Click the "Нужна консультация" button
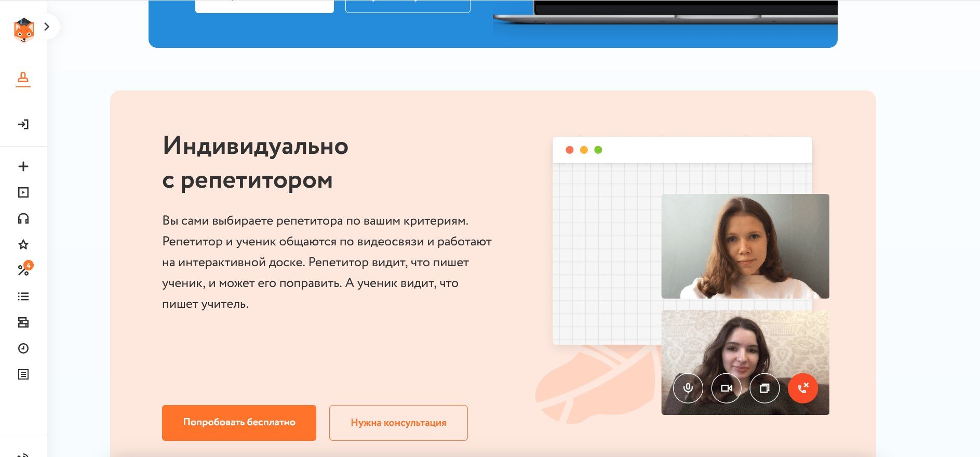Viewport: 980px width, 457px height. pyautogui.click(x=398, y=423)
